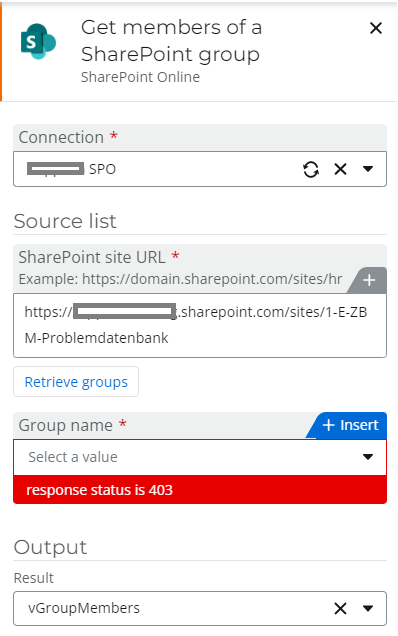This screenshot has width=398, height=636.
Task: Click the SharePoint site URL label
Action: click(92, 257)
